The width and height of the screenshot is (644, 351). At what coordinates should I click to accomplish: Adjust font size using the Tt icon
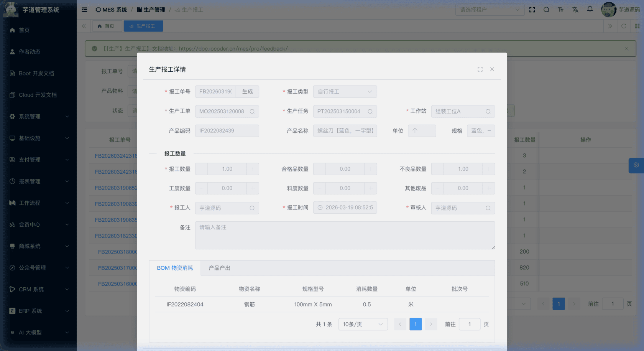tap(560, 10)
